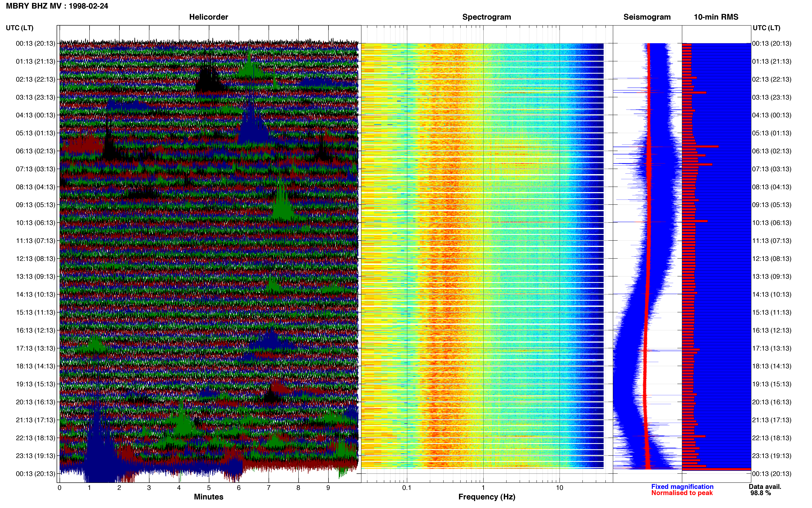Click the right time label '06:13 (02:13)'
The image size is (812, 508).
click(x=772, y=151)
